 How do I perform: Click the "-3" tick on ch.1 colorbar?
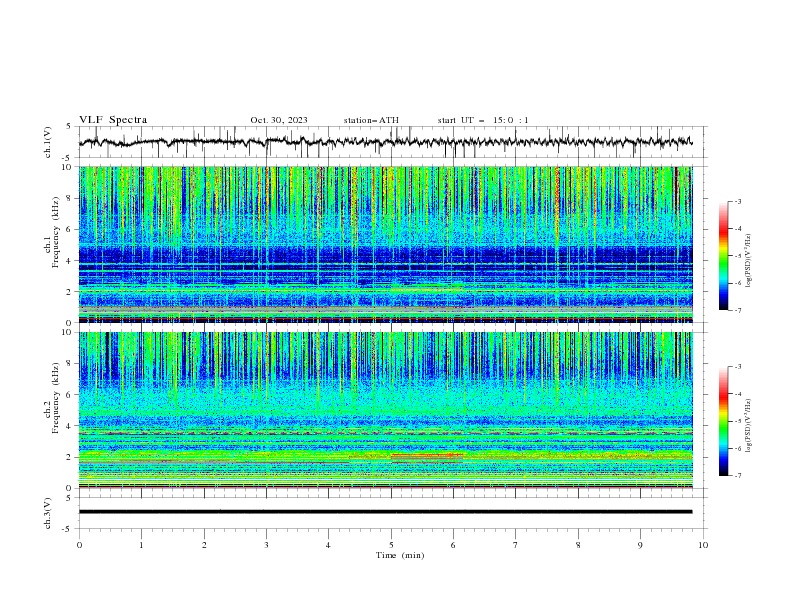737,201
